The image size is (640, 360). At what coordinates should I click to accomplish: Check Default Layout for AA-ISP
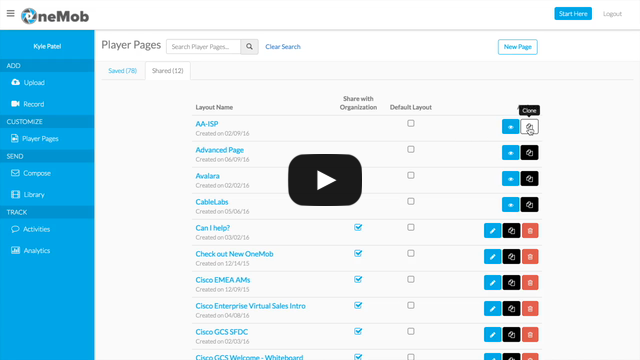click(411, 123)
